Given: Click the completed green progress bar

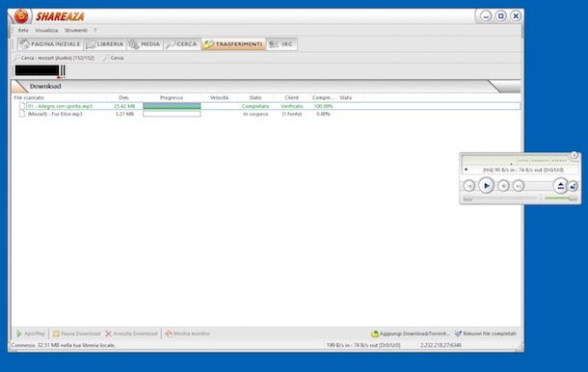Looking at the screenshot, I should point(172,106).
